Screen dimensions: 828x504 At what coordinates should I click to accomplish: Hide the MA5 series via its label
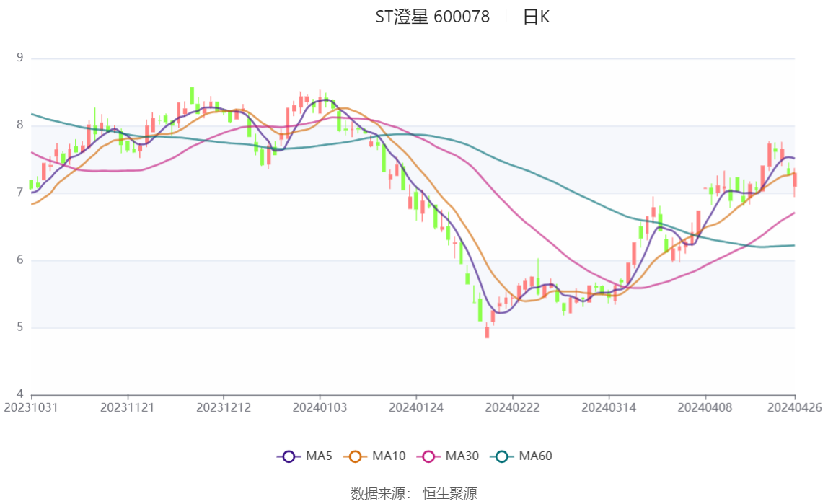click(x=319, y=456)
